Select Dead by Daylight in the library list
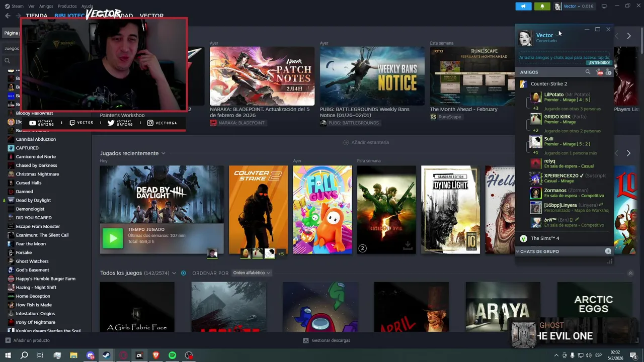This screenshot has width=644, height=362. tap(33, 200)
